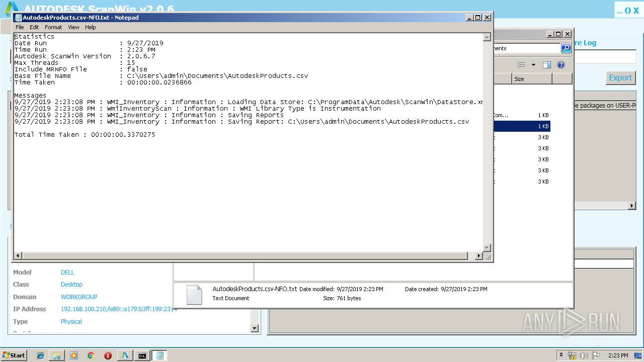Screen dimensions: 644x362
Task: Click the Physical type value
Action: click(x=71, y=321)
